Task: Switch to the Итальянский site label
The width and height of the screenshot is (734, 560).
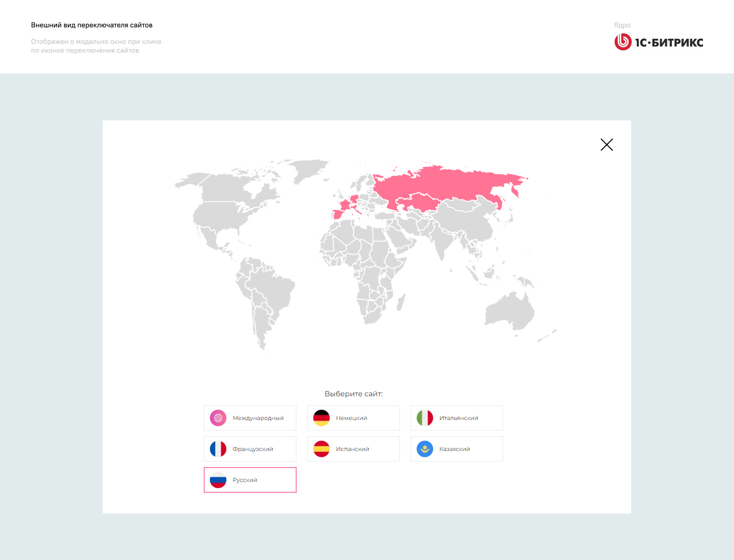Action: (458, 418)
